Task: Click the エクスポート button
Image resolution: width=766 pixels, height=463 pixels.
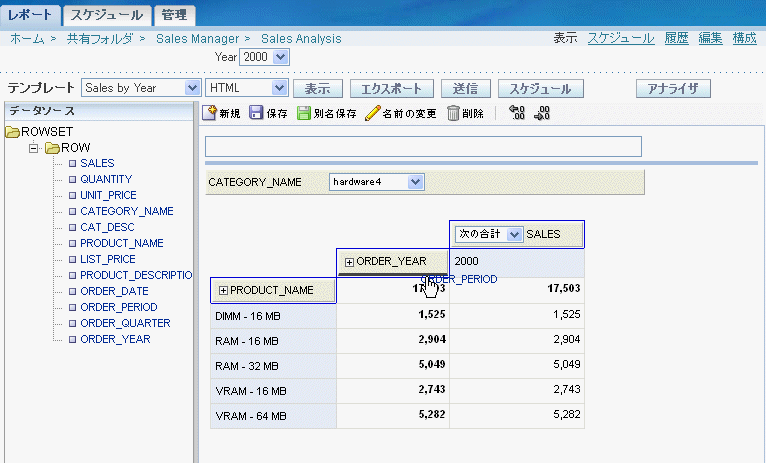Action: coord(391,88)
